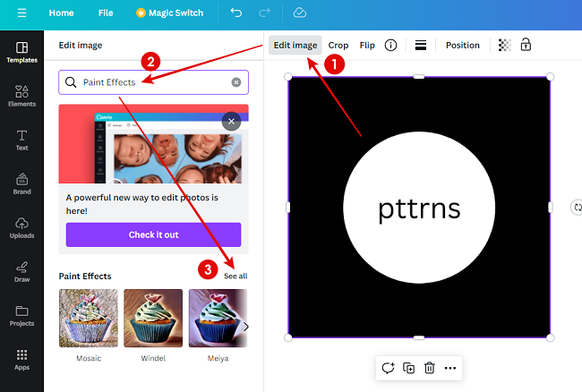Click the top-right corner handle of image
Viewport: 582px width, 392px height.
(x=550, y=77)
